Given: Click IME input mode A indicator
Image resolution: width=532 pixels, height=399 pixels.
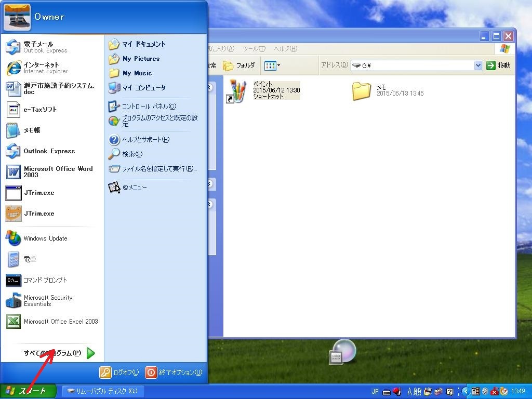Looking at the screenshot, I should [409, 392].
